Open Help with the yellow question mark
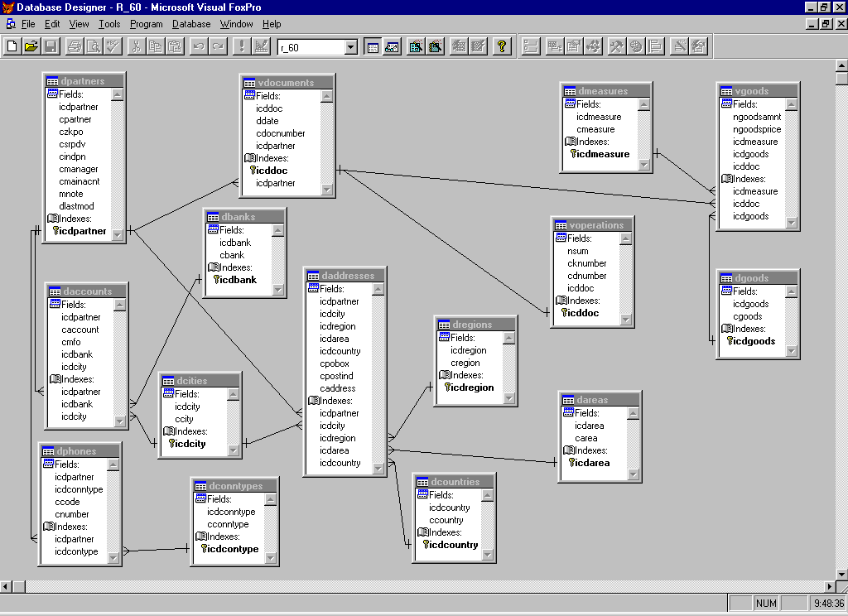The image size is (848, 616). click(502, 46)
